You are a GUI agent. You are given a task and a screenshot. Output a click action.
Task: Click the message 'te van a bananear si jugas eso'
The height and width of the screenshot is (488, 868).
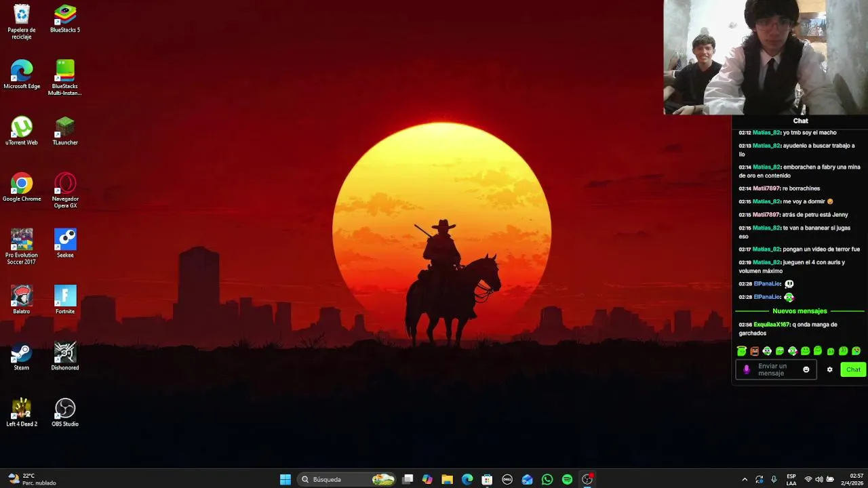[x=794, y=232]
